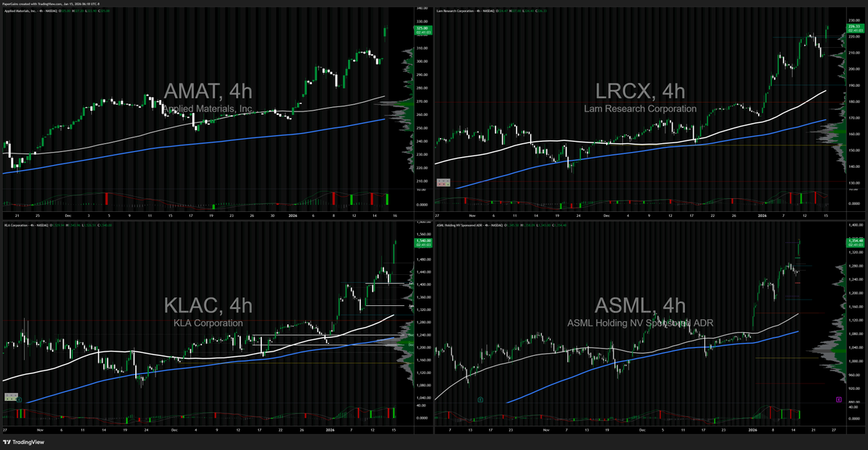868x450 pixels.
Task: Click 130.00 on the LRCX price axis
Action: click(x=854, y=183)
